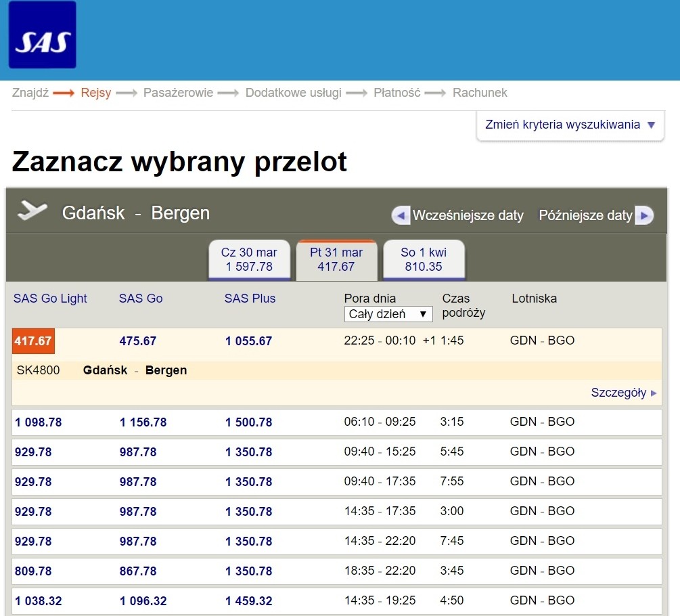
Task: Expand Zmień kryteria wyszukiwania panel
Action: point(570,125)
